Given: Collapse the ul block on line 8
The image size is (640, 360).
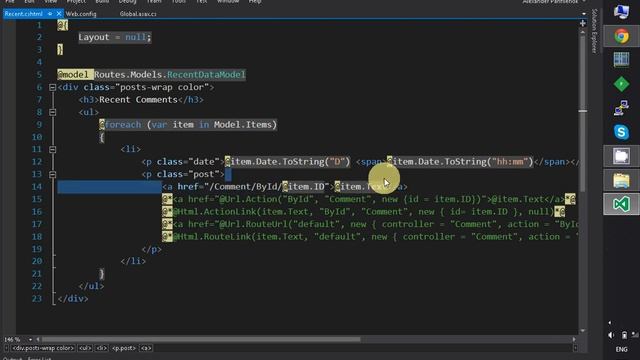Looking at the screenshot, I should point(52,112).
